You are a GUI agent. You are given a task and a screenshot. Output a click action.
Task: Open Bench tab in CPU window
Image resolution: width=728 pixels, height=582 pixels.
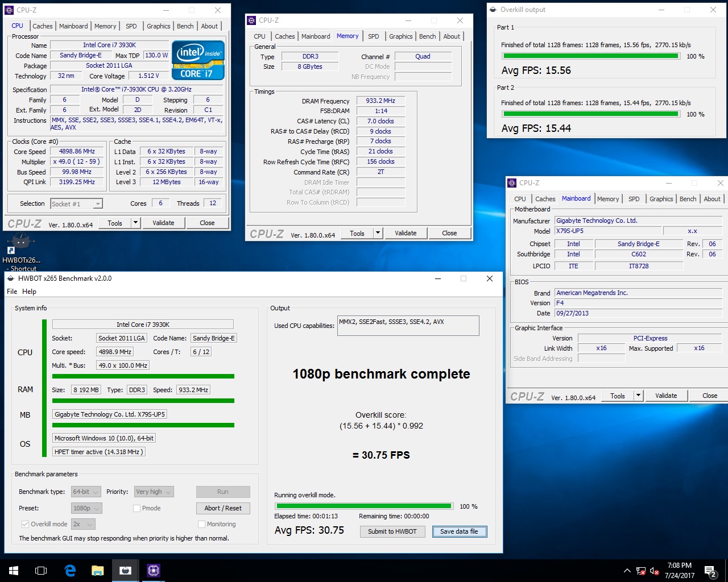(x=185, y=26)
